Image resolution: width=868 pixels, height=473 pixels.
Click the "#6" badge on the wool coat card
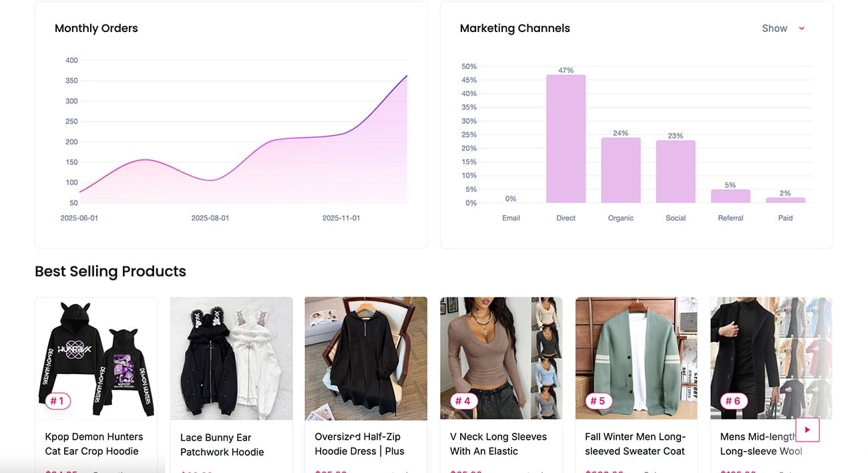click(732, 401)
